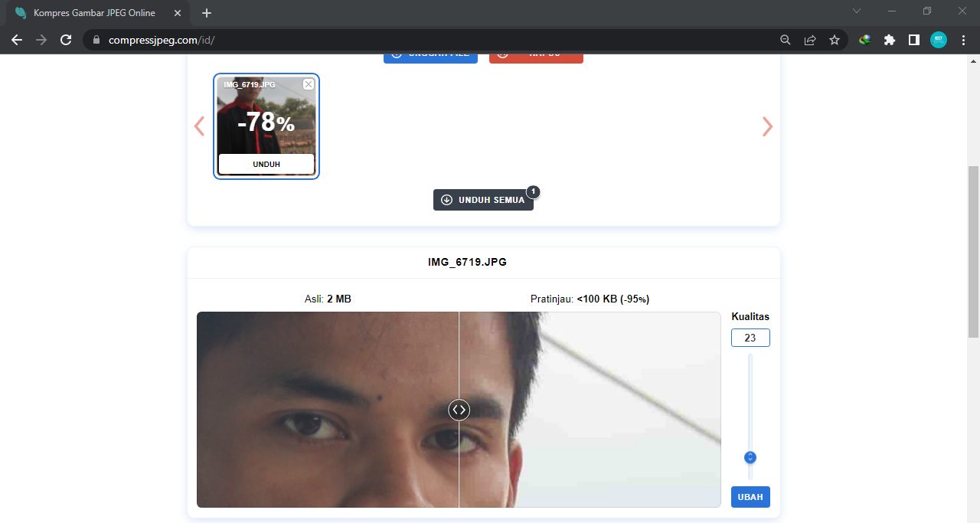Image resolution: width=980 pixels, height=523 pixels.
Task: Open the colorful extension icon
Action: pos(865,40)
